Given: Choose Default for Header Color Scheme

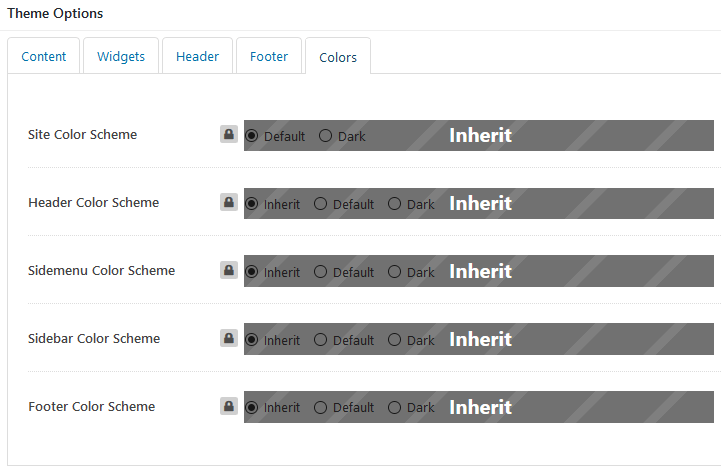Looking at the screenshot, I should [x=320, y=204].
